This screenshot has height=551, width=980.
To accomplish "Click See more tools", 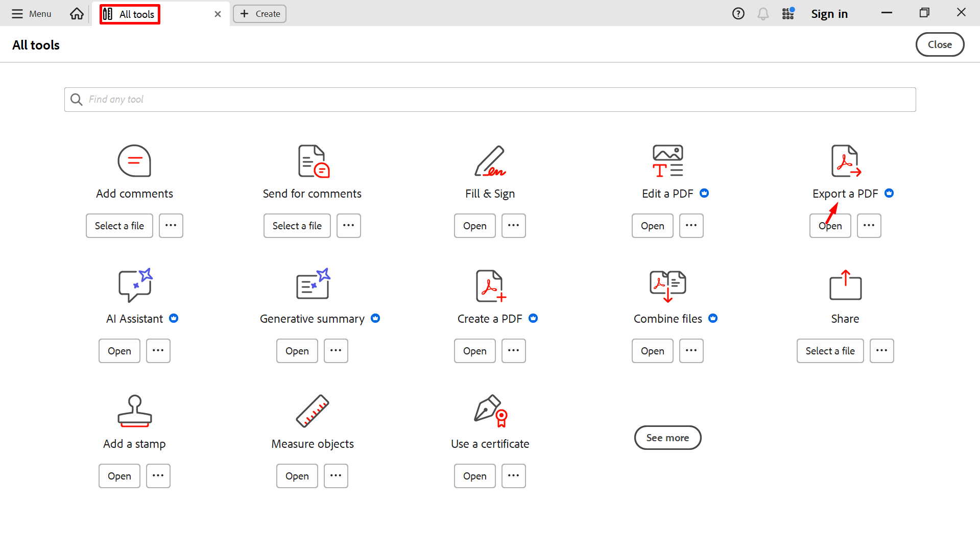I will tap(667, 438).
